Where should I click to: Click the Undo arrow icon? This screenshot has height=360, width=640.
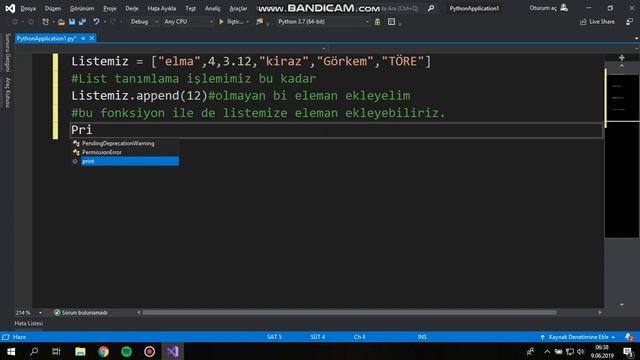[x=96, y=22]
